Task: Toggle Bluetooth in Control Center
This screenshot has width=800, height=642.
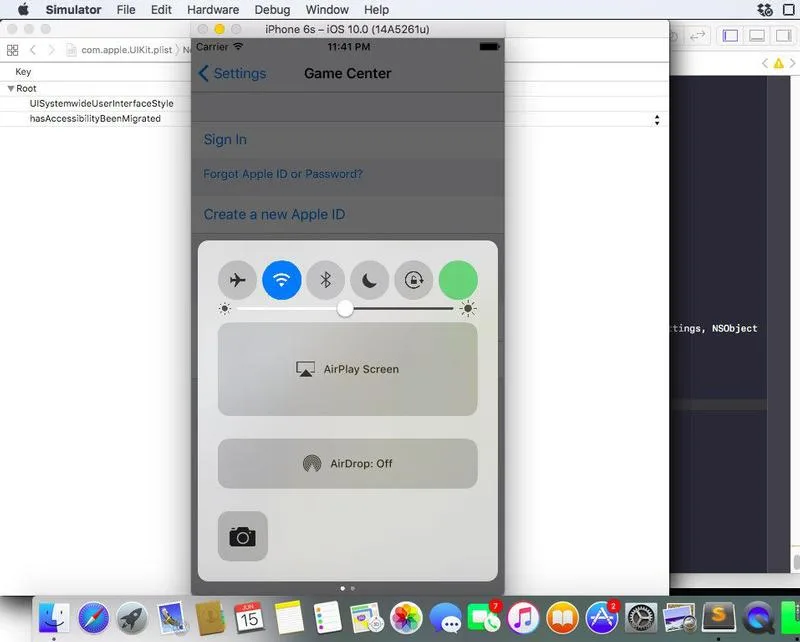Action: pos(326,280)
